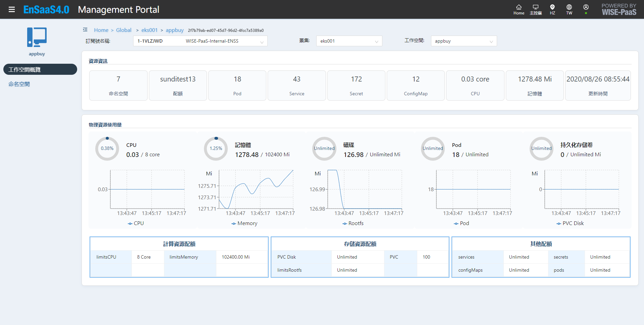This screenshot has height=325, width=644.
Task: Click the disk Unlimited gauge ring
Action: [324, 149]
